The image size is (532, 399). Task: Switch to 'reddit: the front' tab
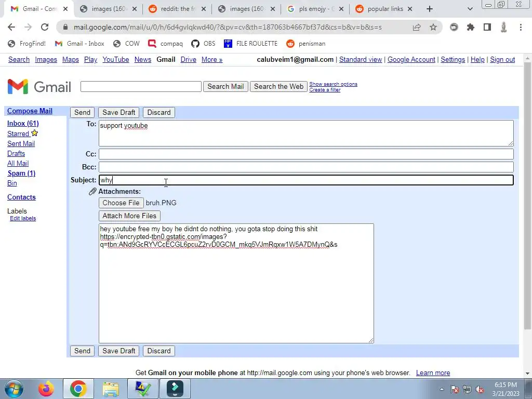pos(177,9)
